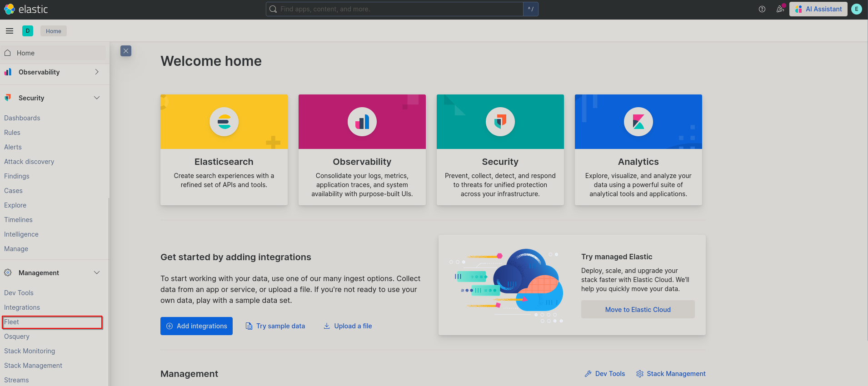Image resolution: width=868 pixels, height=386 pixels.
Task: Click the Security shield icon in sidebar
Action: point(8,98)
